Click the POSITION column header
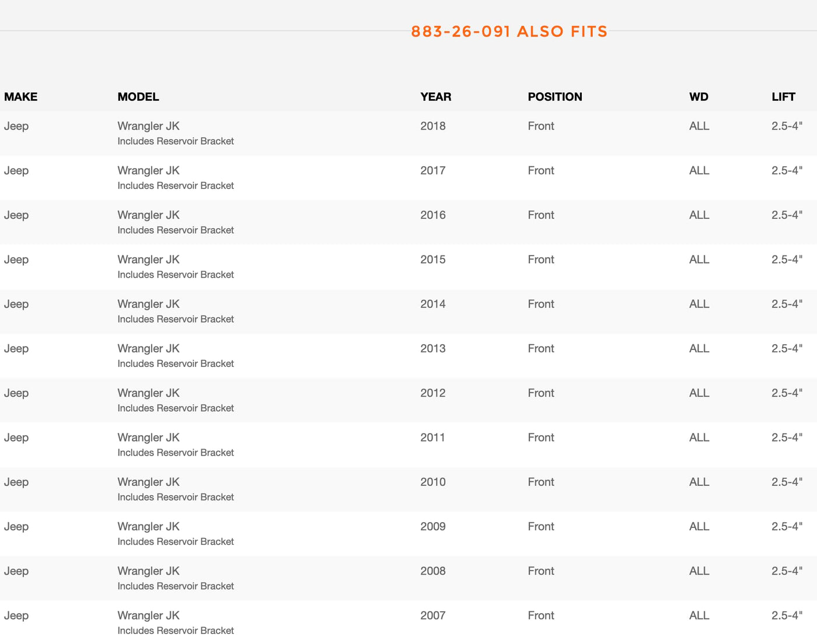This screenshot has height=644, width=817. pos(554,97)
